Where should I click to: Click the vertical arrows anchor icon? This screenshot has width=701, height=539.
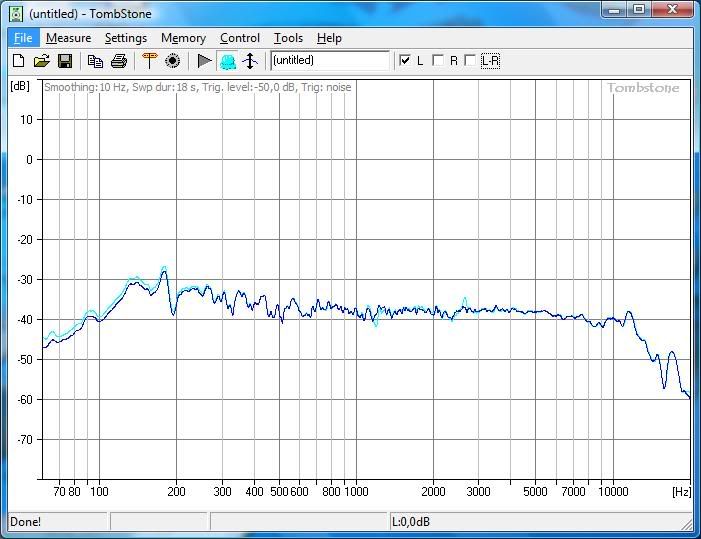click(x=251, y=61)
